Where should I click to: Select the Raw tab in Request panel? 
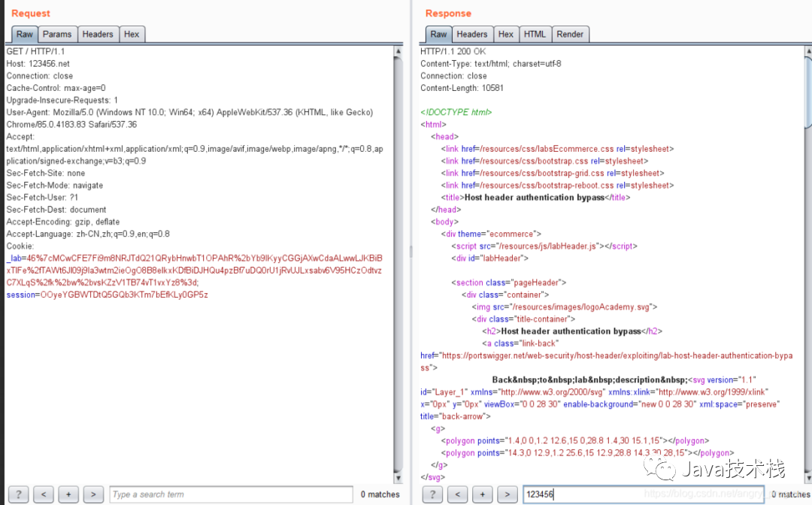(x=24, y=34)
